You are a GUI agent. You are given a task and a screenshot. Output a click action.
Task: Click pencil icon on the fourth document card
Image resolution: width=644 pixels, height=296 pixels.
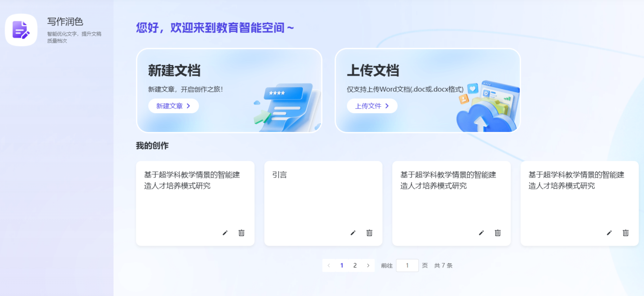pyautogui.click(x=609, y=233)
